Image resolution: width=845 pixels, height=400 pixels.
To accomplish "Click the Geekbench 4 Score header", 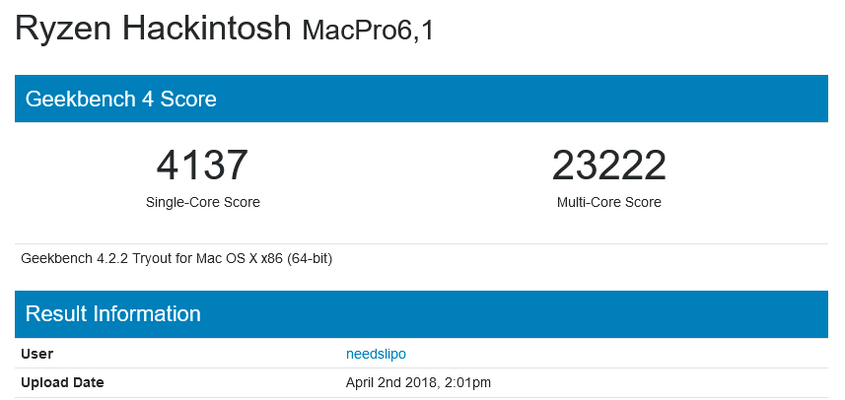I will 121,99.
